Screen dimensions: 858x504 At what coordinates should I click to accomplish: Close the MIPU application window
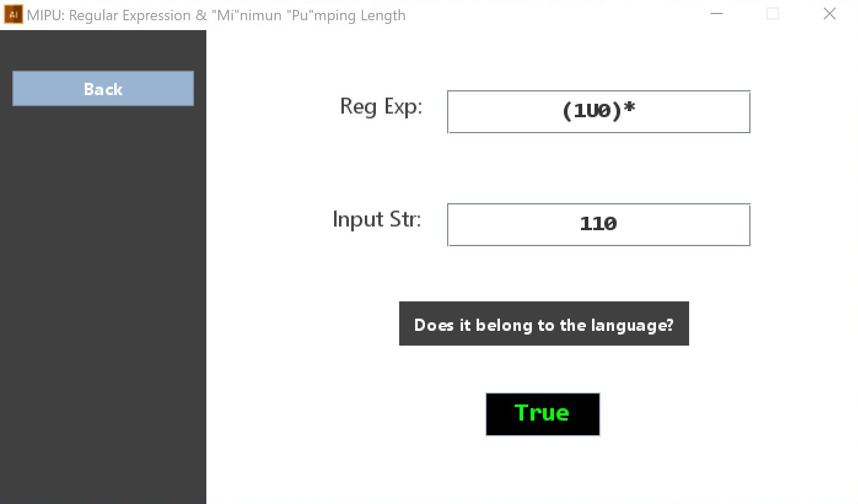coord(829,14)
